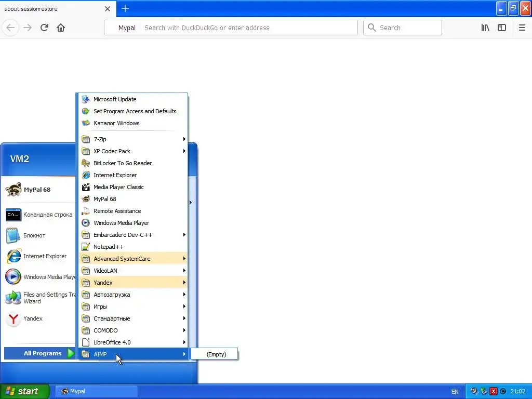Expand the VideoLAN folder
Viewport: 532px width, 399px height.
tap(134, 270)
